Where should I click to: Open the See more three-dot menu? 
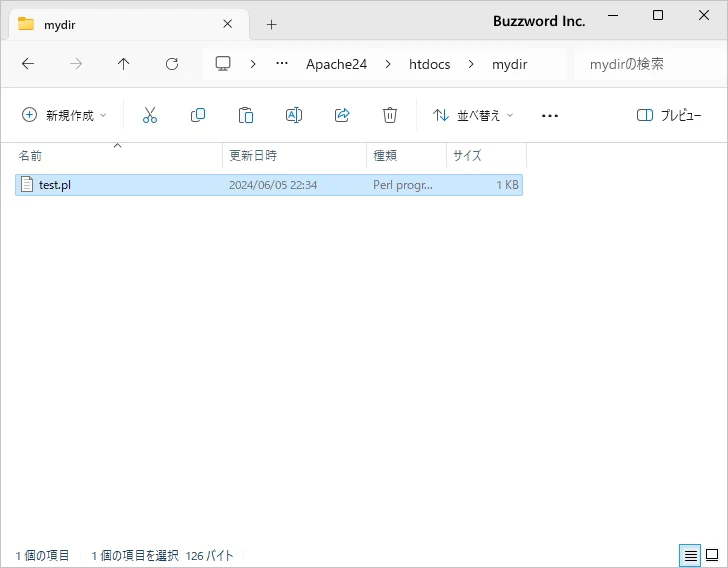(x=549, y=115)
